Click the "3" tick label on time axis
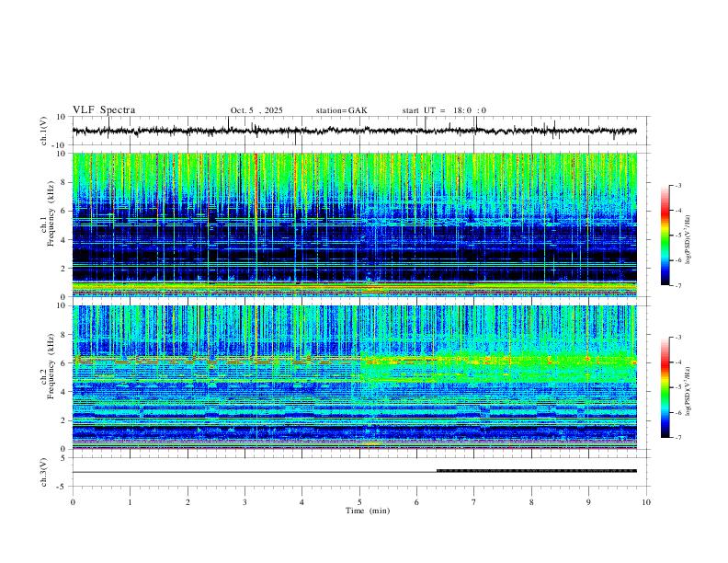728x563 pixels. tap(245, 502)
